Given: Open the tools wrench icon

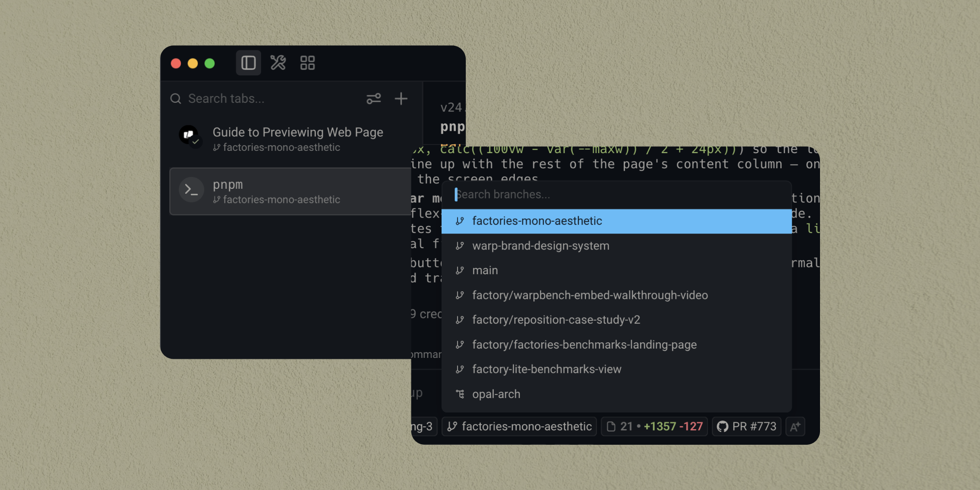Looking at the screenshot, I should tap(278, 63).
